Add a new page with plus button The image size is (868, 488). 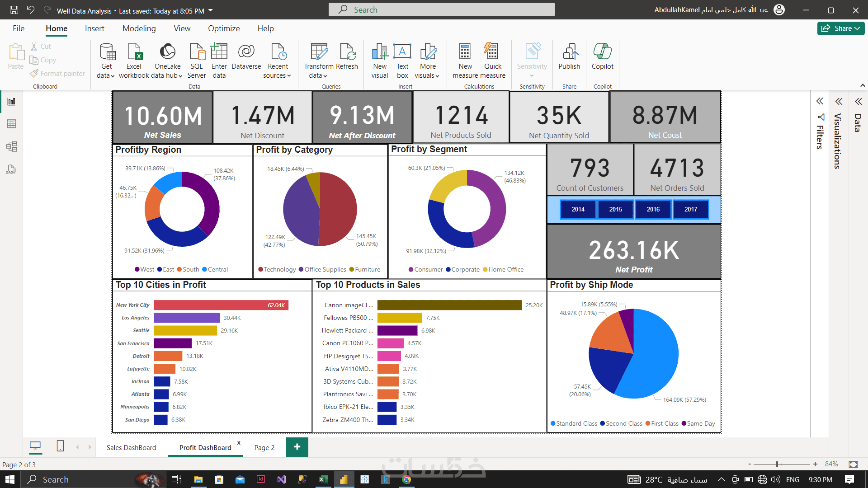(297, 447)
